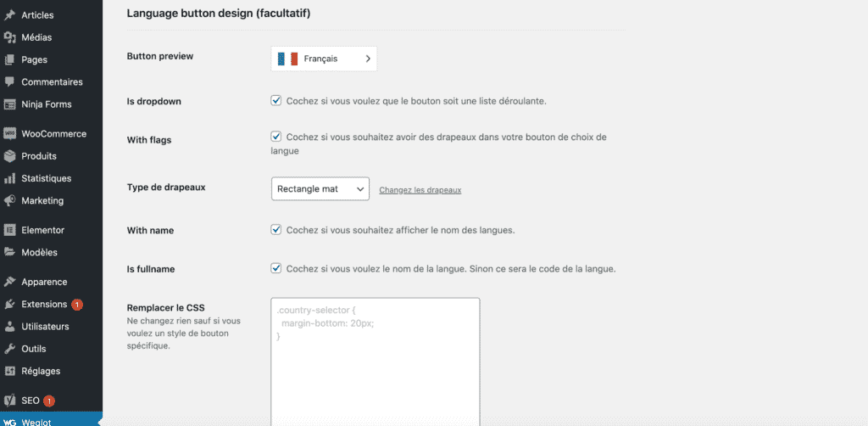Expand the Français language button preview
868x426 pixels.
(324, 59)
